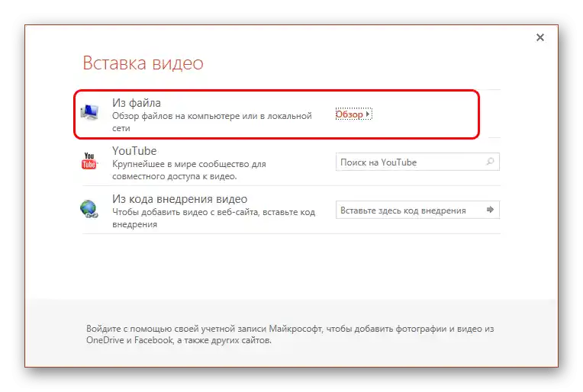Screen dimensions: 583x392
Task: Click the YouTube logo icon
Action: pos(89,160)
